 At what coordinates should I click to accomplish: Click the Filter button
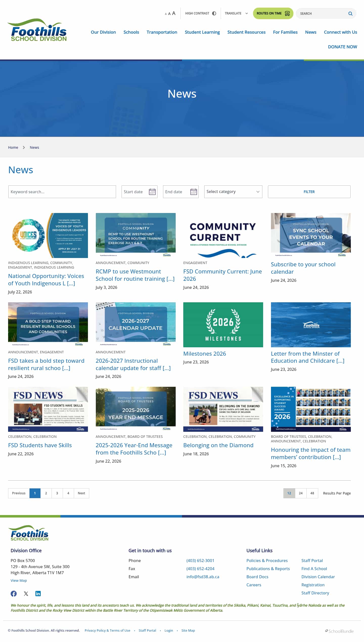tap(309, 192)
